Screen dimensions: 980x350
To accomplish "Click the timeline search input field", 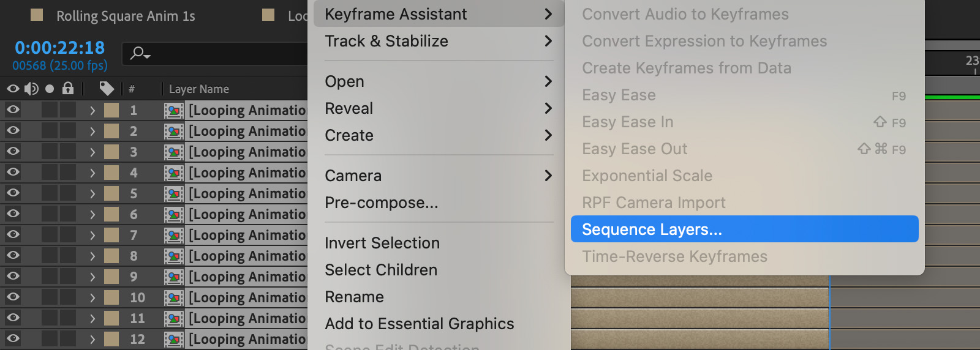I will [x=214, y=54].
